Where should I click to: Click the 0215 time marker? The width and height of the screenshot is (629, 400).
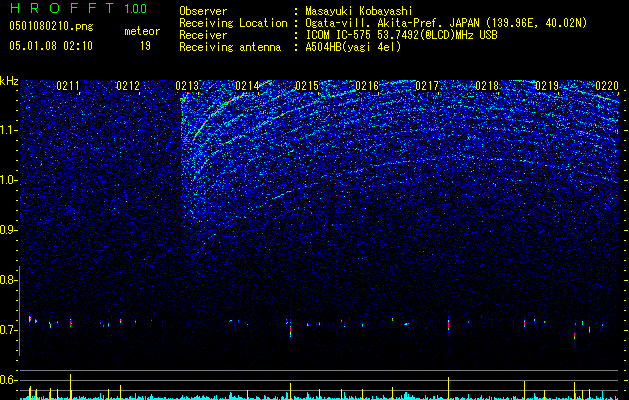pyautogui.click(x=307, y=85)
